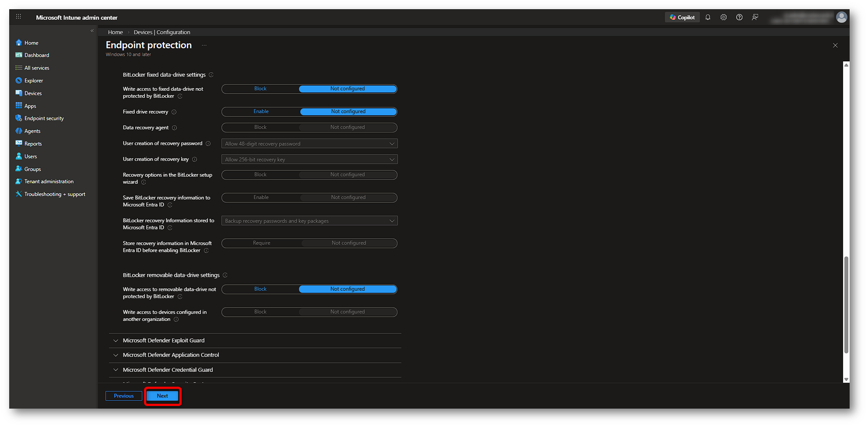Open Troubleshooting + support in the sidebar

pos(55,194)
